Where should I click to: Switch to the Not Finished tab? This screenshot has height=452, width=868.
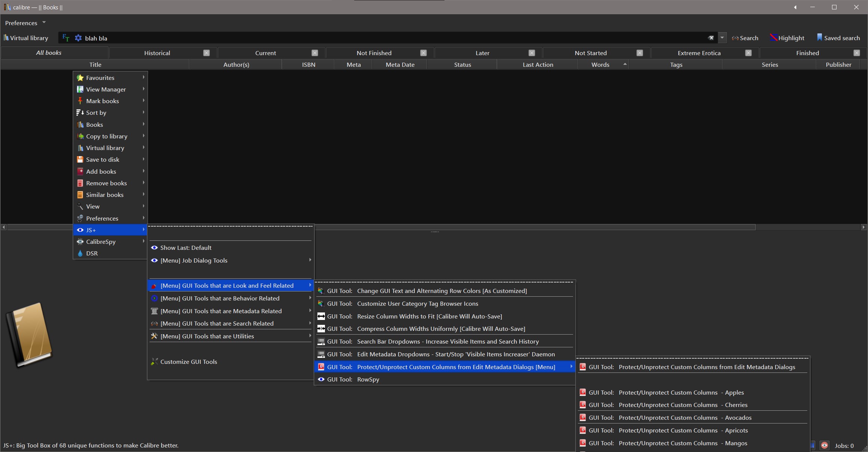click(x=374, y=53)
